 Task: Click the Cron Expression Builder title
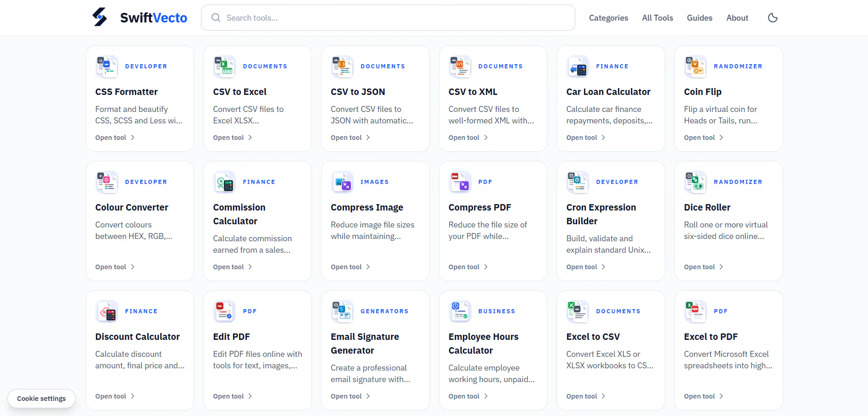[x=601, y=214]
